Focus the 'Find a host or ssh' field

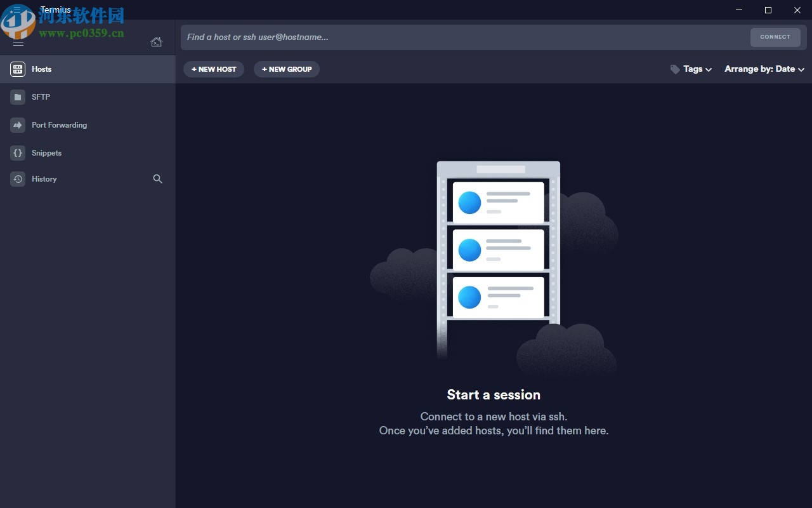[x=465, y=37]
